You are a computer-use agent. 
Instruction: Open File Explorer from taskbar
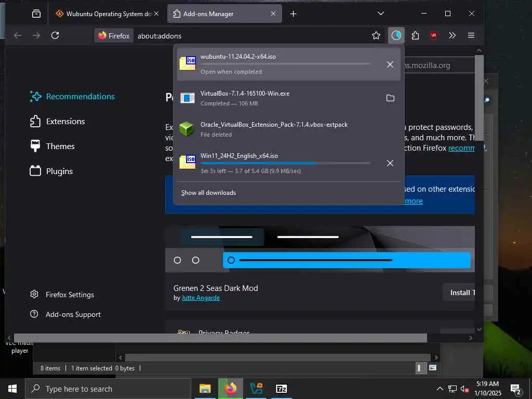point(205,389)
